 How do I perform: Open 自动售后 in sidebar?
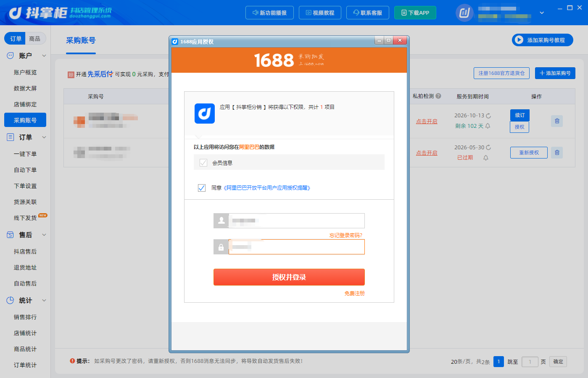pos(25,283)
